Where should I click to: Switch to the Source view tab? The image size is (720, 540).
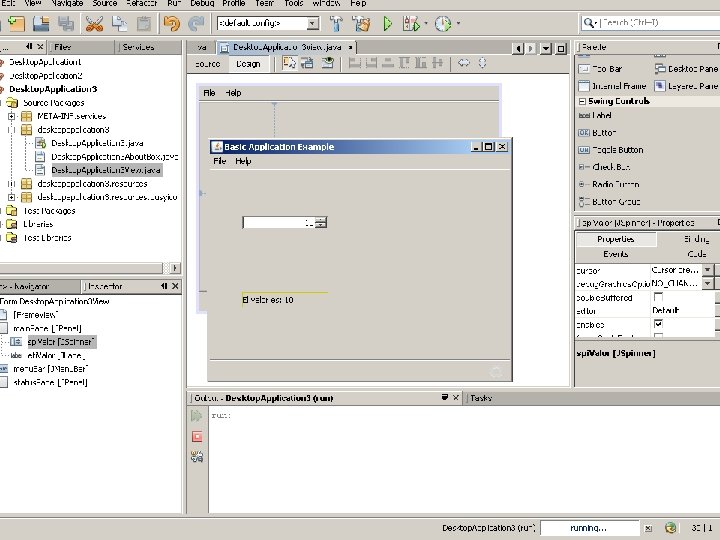click(x=208, y=64)
